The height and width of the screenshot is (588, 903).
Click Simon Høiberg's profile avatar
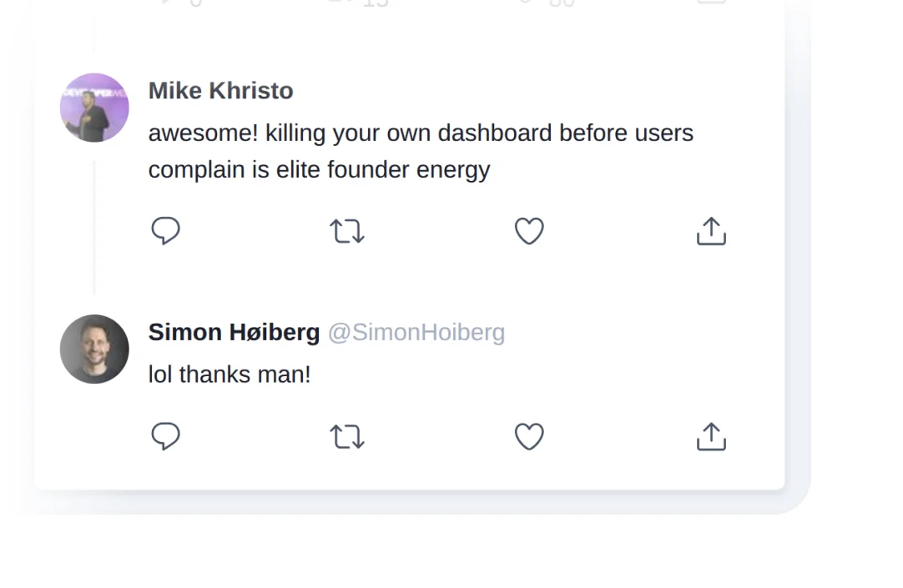[94, 349]
